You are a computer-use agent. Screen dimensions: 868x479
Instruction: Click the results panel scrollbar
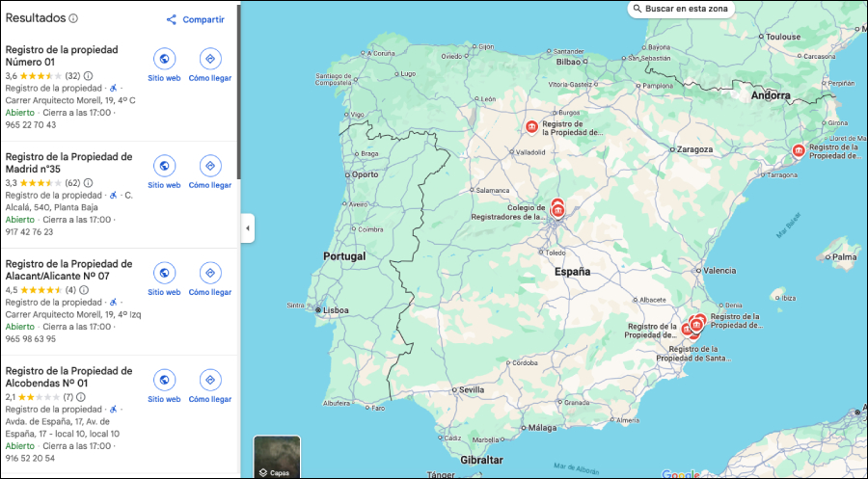(x=238, y=92)
